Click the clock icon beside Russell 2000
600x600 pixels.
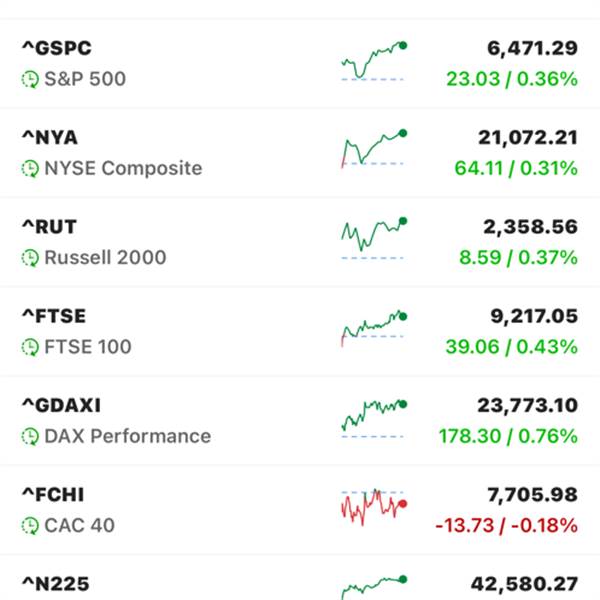[30, 258]
